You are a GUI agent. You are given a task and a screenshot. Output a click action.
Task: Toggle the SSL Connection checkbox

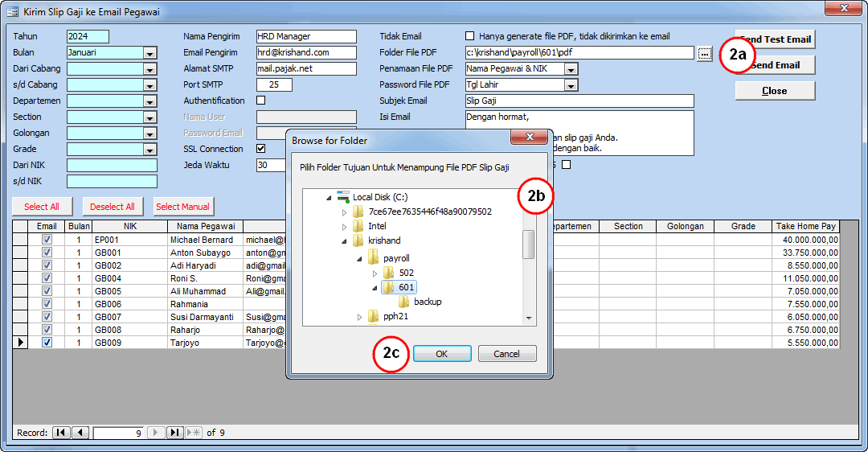[260, 149]
